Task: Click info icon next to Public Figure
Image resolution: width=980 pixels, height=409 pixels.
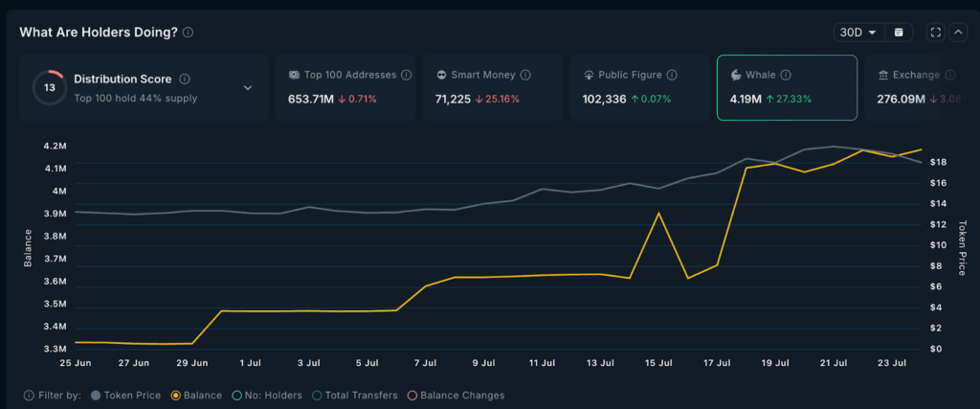Action: coord(672,75)
